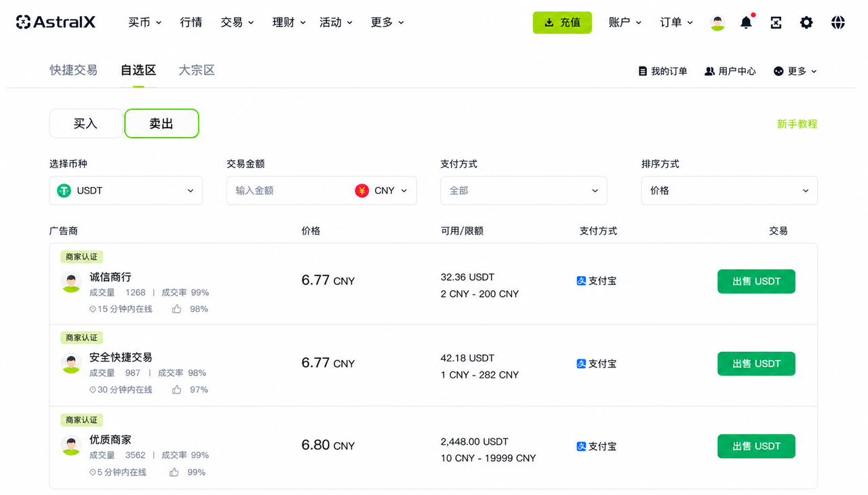Screen dimensions: 868x495
Task: Click 出售 USDT for 诚信商行
Action: click(756, 281)
